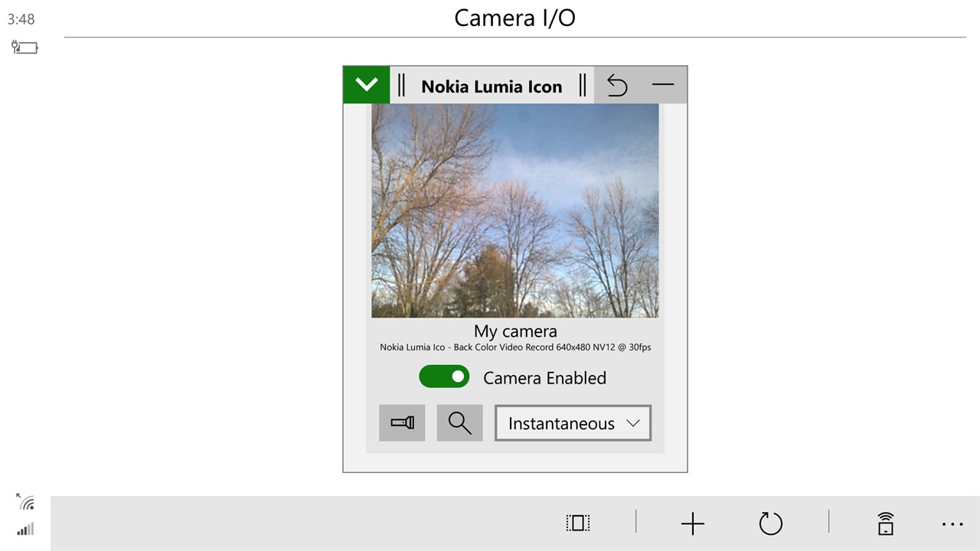Click the undo arrow in camera header
The width and height of the screenshot is (980, 551).
(617, 85)
